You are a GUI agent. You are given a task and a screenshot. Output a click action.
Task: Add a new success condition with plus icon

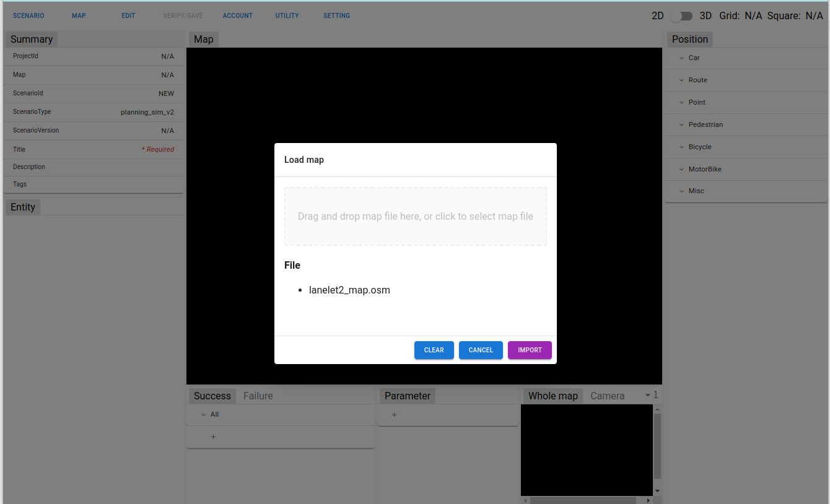click(213, 437)
